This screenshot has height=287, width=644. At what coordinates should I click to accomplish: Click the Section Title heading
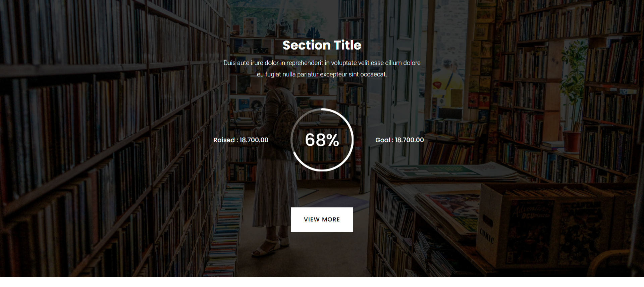pos(322,45)
